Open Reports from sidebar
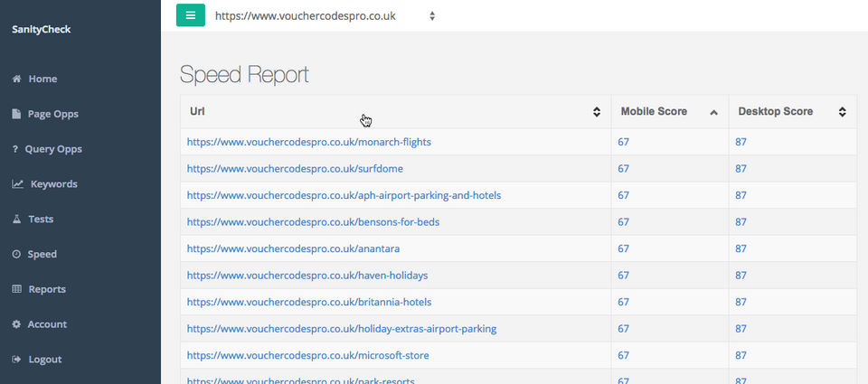Screen dimensions: 868x384 (47, 289)
